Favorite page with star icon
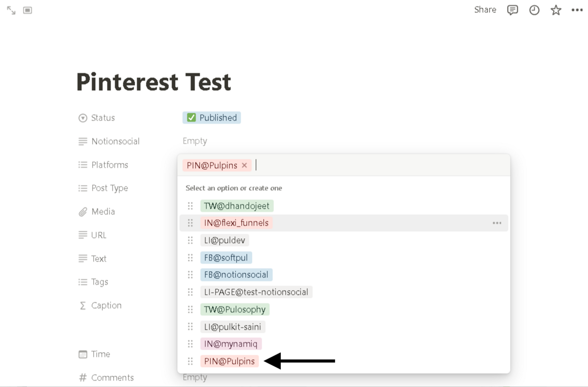 pos(556,10)
